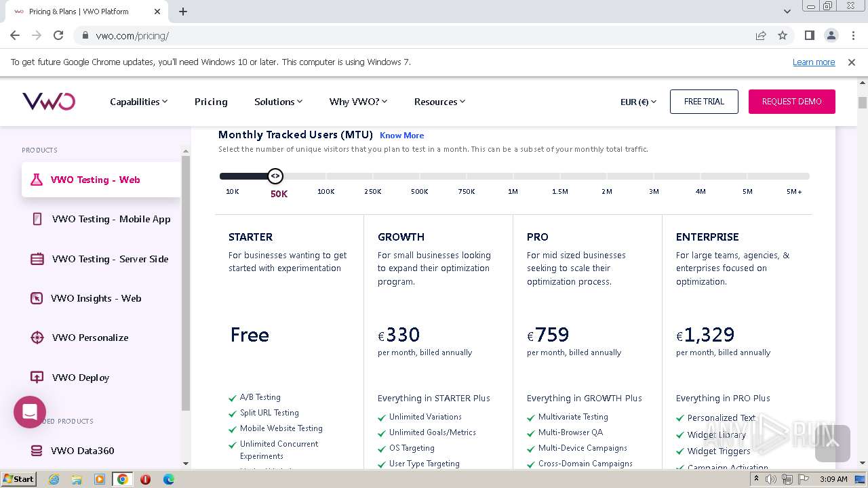Open a new browser tab
This screenshot has width=868, height=488.
[x=183, y=12]
